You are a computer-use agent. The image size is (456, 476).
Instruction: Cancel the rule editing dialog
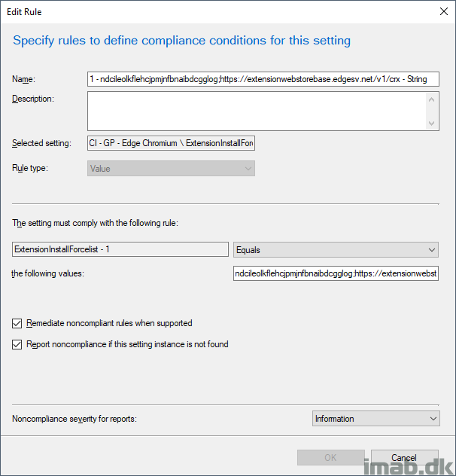tap(404, 457)
